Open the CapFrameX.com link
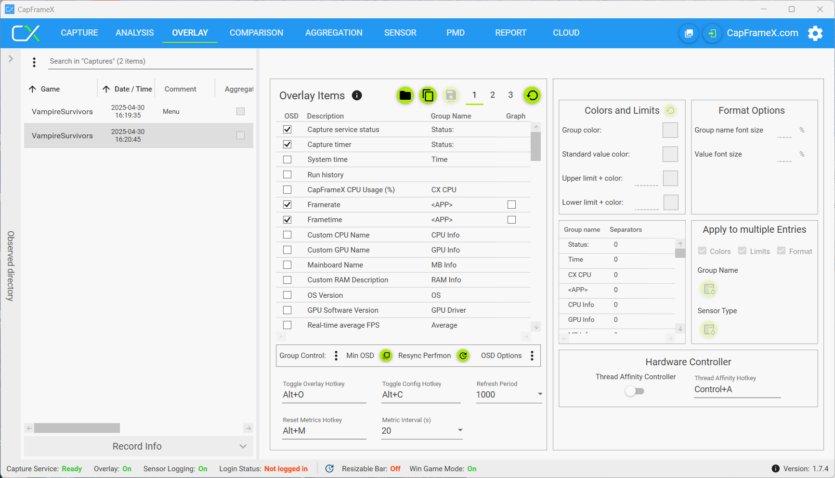This screenshot has height=478, width=835. [762, 33]
